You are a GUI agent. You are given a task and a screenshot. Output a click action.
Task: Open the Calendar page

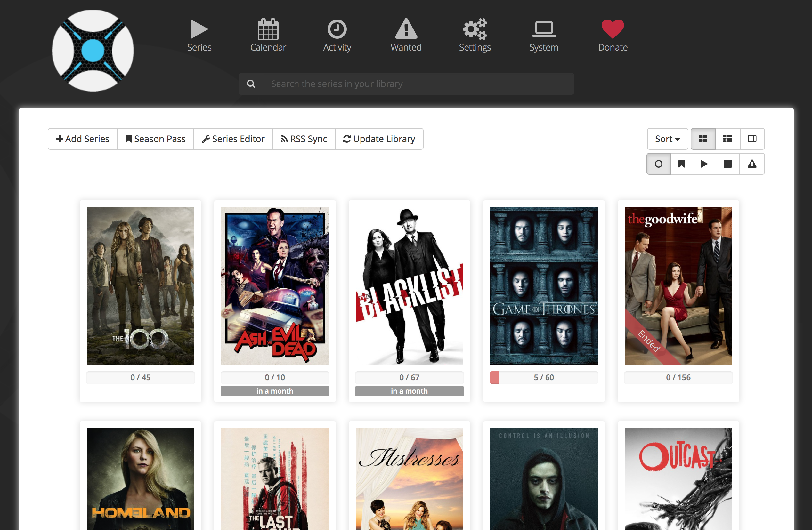268,35
